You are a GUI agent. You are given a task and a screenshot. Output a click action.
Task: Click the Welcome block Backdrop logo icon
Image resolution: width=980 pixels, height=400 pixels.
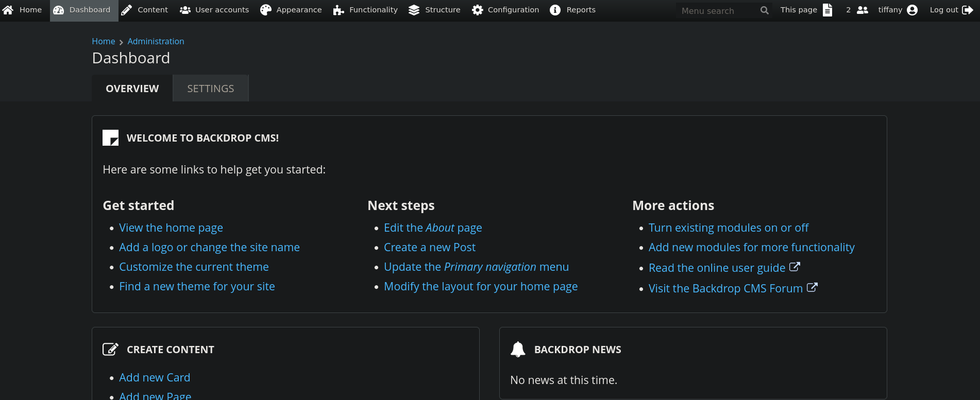point(110,137)
